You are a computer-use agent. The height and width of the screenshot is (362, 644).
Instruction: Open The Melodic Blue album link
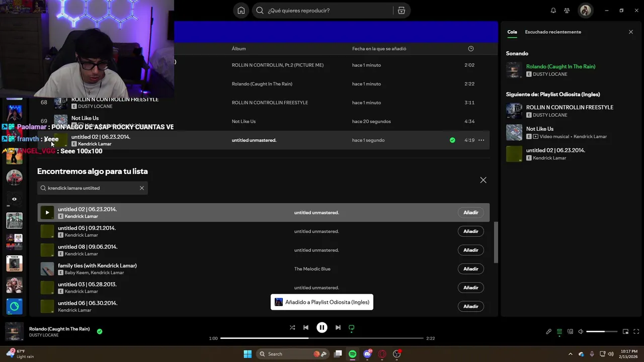point(312,269)
